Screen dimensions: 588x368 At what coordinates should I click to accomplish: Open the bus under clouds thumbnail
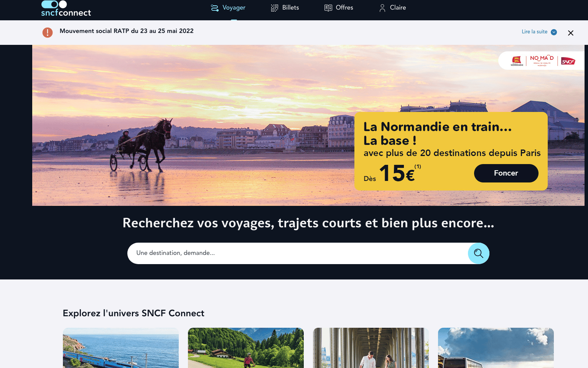click(496, 348)
